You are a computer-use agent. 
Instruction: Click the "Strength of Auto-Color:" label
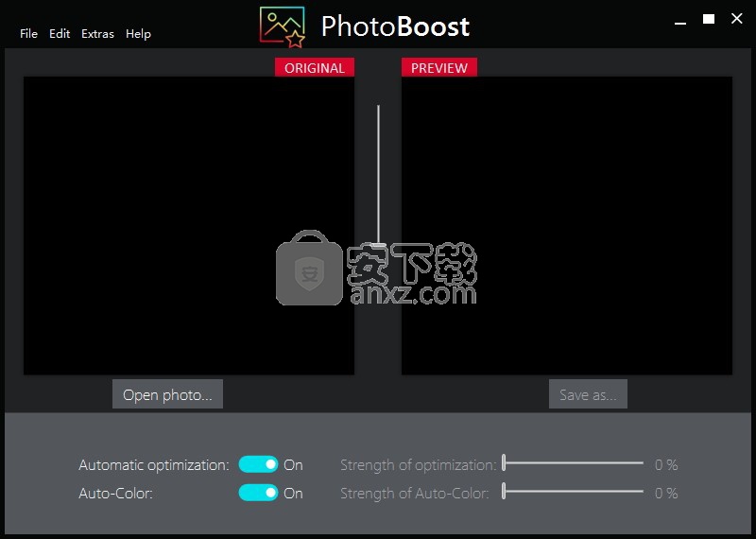(415, 494)
